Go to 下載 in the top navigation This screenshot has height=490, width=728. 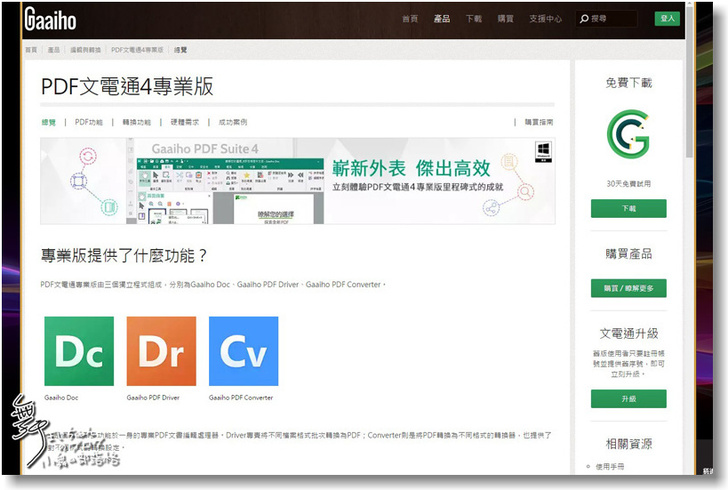[x=474, y=19]
